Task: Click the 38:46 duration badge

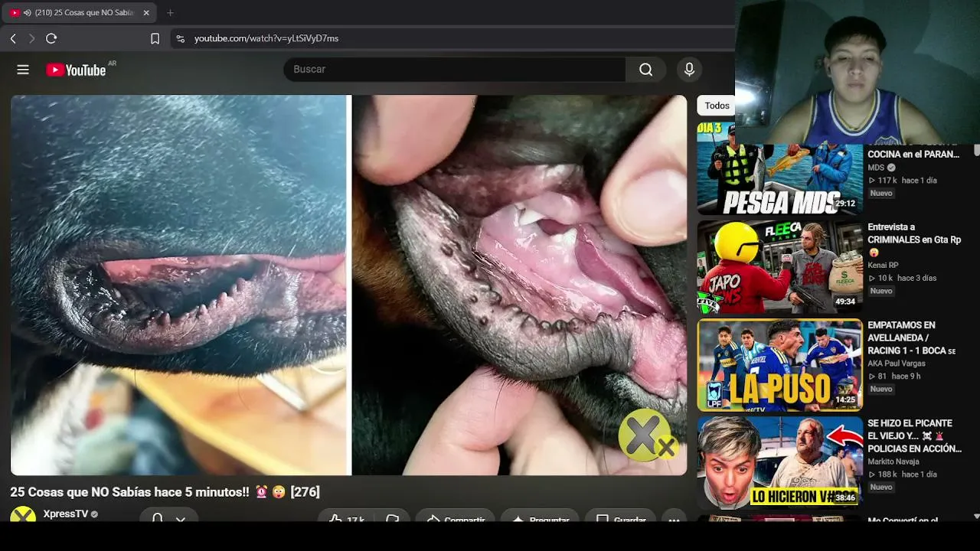Action: tap(845, 497)
